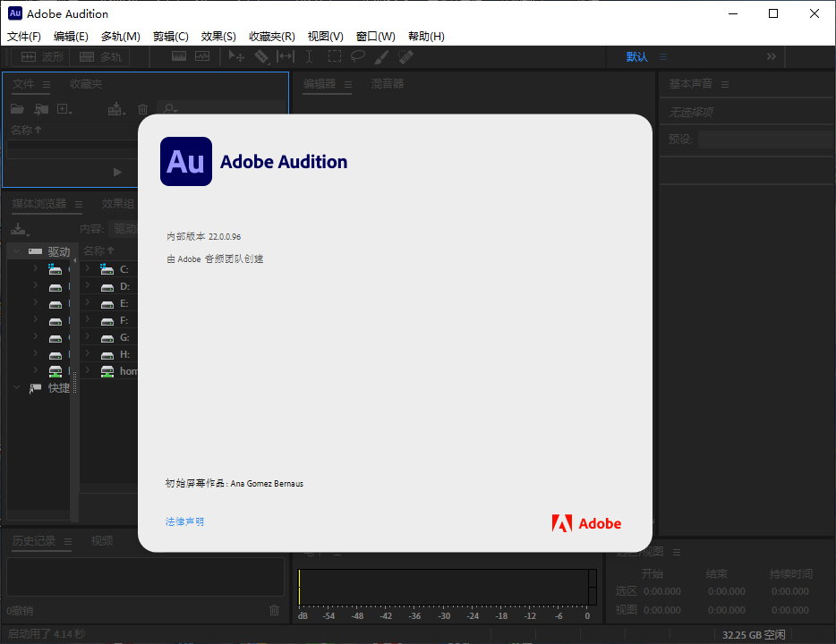Open the Edit (编辑) menu
This screenshot has height=644, width=836.
[71, 36]
